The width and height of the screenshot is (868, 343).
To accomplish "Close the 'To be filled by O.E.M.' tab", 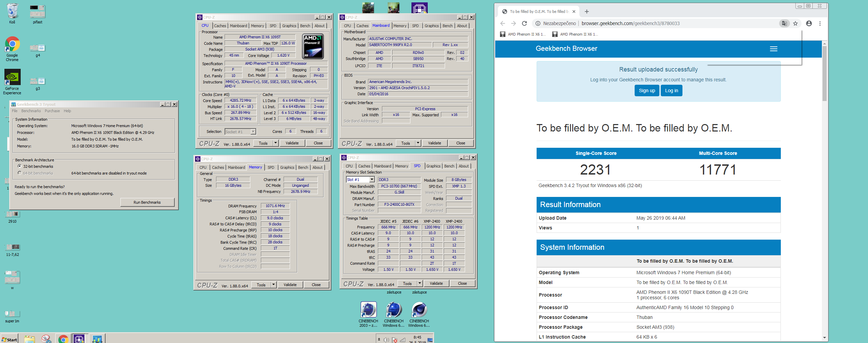I will click(x=574, y=12).
